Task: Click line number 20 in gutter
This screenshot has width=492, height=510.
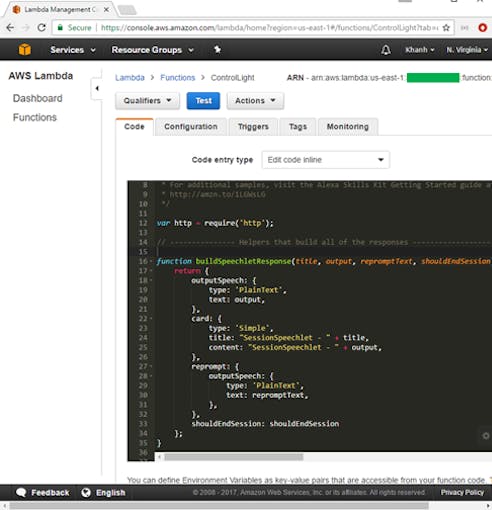Action: (143, 300)
